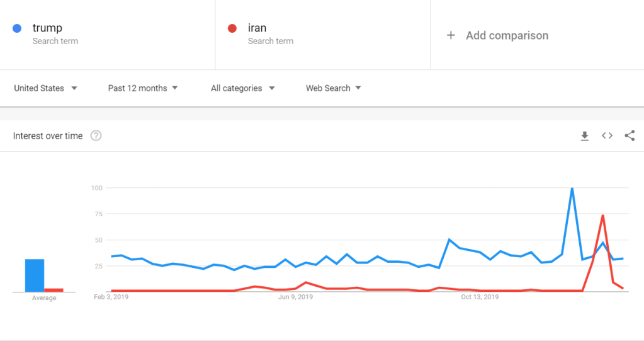The width and height of the screenshot is (644, 341).
Task: Open the United States region dropdown
Action: coord(45,88)
